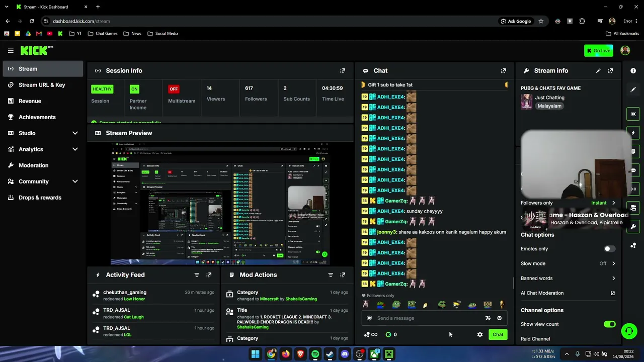Open the support headset bubble
This screenshot has height=362, width=644.
coord(629,331)
